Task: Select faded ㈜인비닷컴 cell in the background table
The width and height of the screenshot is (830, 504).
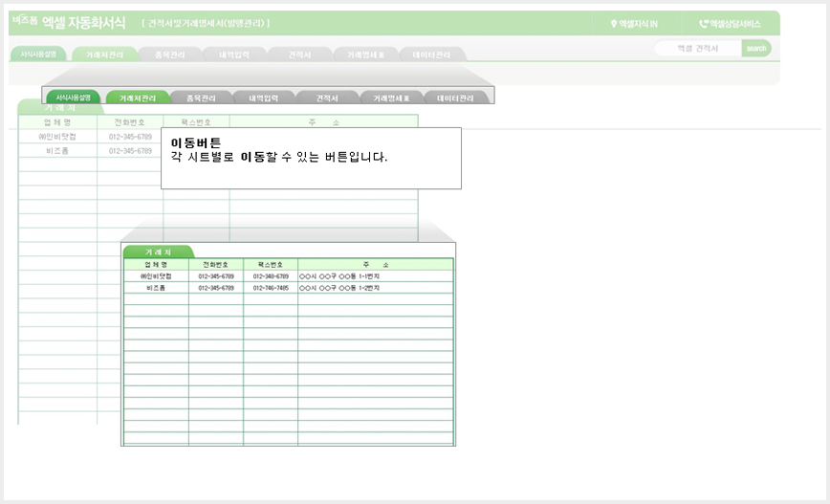Action: click(x=57, y=137)
